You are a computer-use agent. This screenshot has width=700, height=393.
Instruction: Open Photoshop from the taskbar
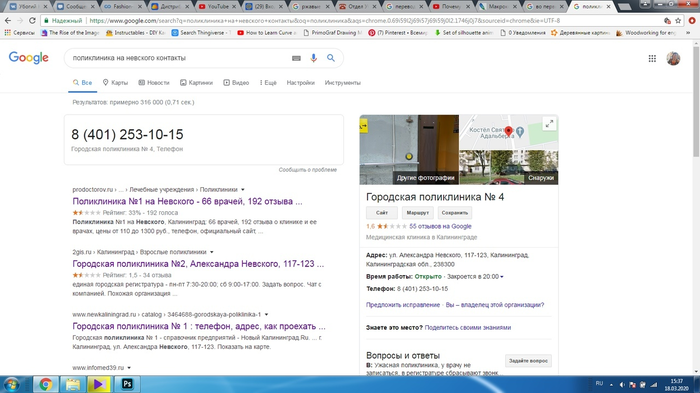tap(127, 384)
